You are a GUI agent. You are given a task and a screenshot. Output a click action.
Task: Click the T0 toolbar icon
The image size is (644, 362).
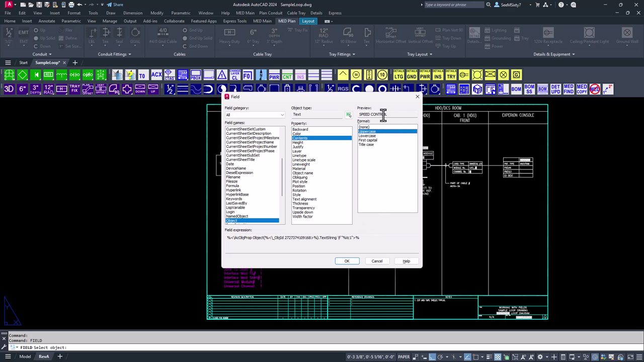[142, 75]
